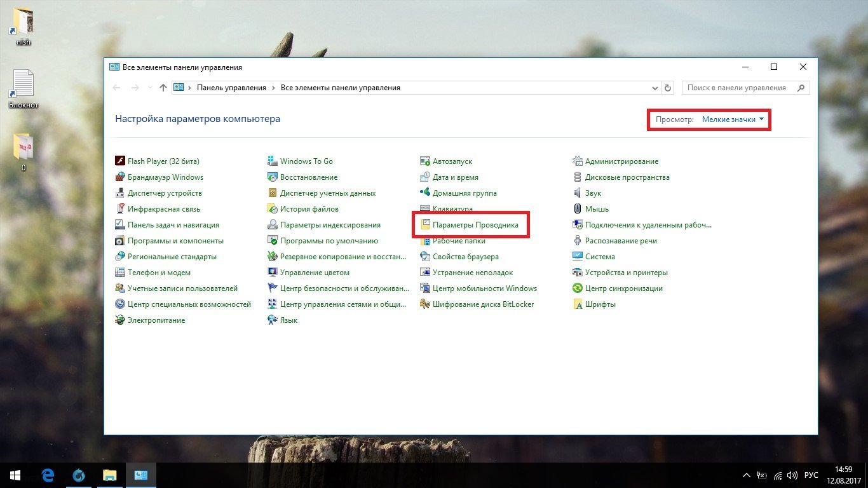Open the Автозапуск icon

coord(425,161)
